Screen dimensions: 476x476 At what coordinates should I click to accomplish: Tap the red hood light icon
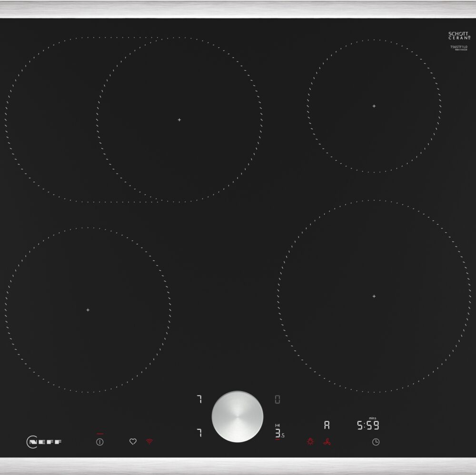310,441
